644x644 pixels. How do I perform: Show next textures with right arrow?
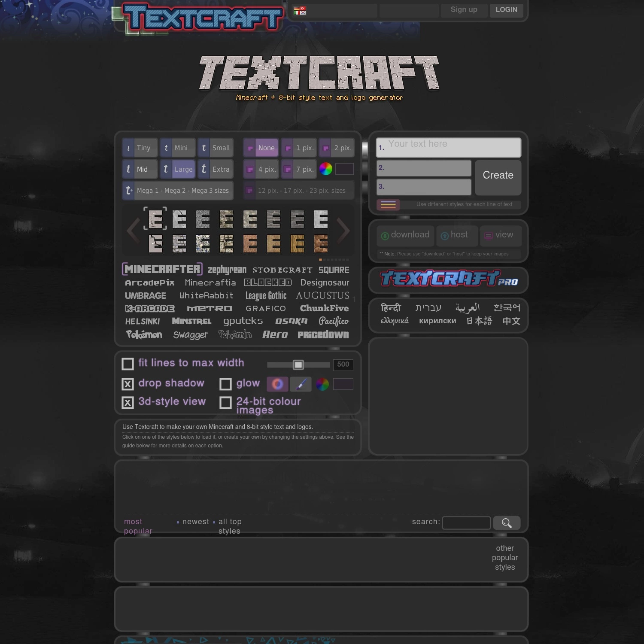coord(343,231)
